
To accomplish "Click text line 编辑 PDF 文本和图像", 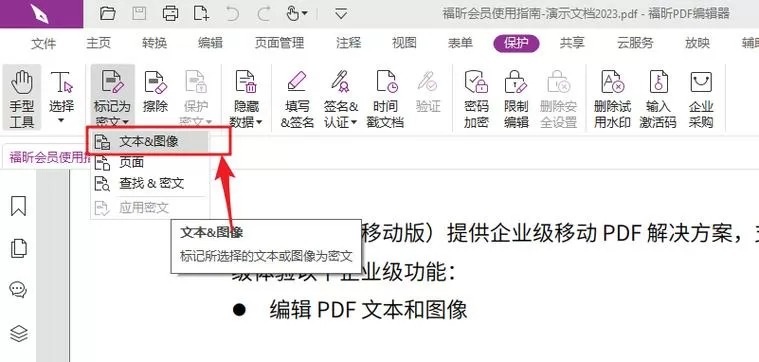I will click(368, 309).
